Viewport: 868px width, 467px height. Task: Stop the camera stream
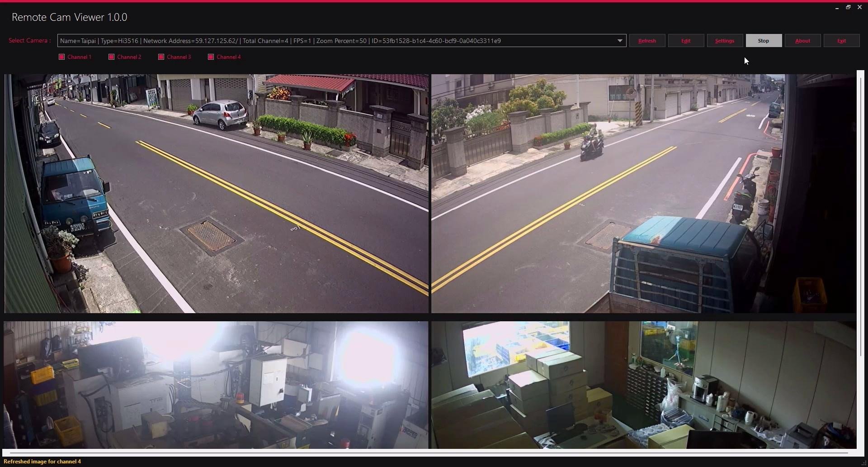click(x=764, y=41)
